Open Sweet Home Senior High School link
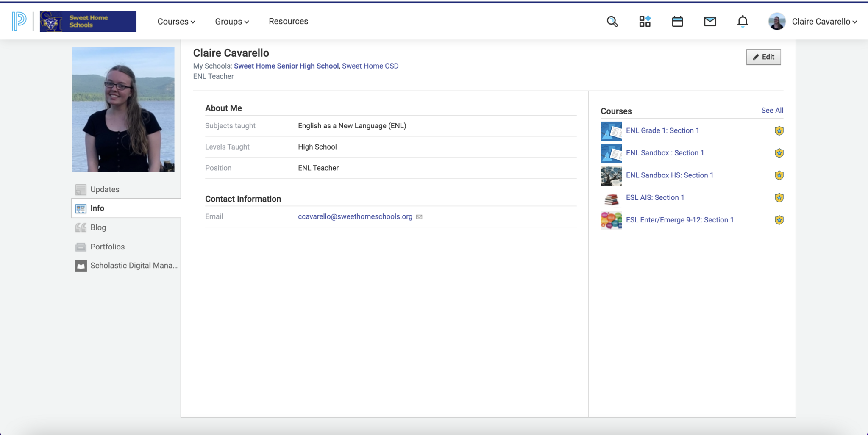The height and width of the screenshot is (435, 868). point(286,66)
